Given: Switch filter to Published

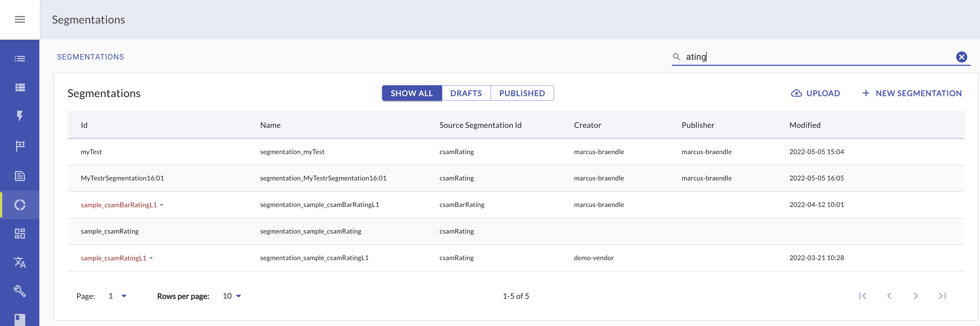Looking at the screenshot, I should tap(522, 93).
